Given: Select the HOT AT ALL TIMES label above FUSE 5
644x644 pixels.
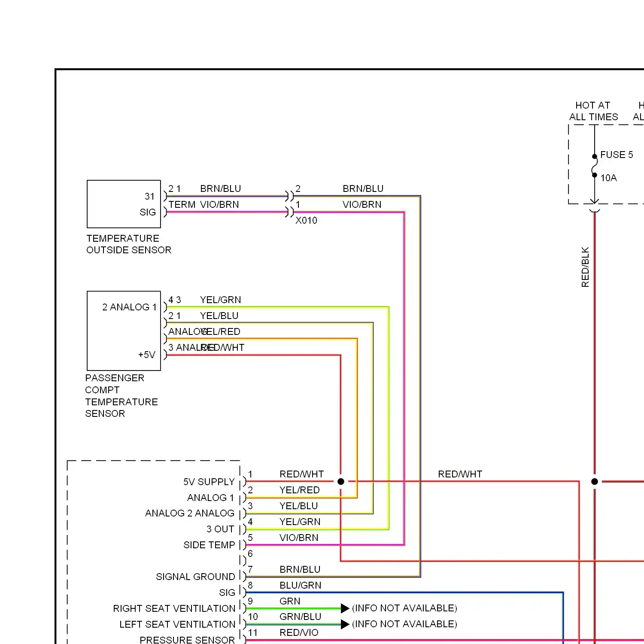Looking at the screenshot, I should point(593,111).
